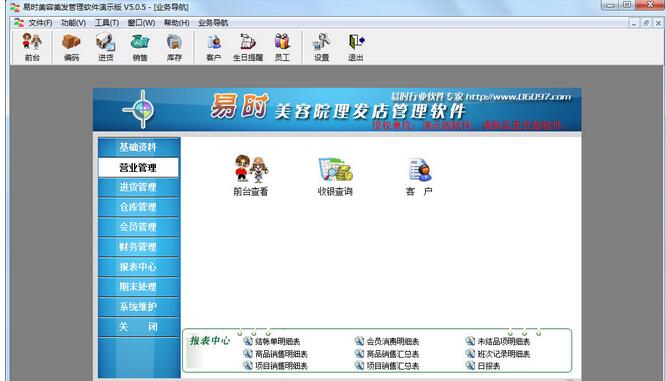
Task: Click the 编码 box icon in toolbar
Action: 71,47
